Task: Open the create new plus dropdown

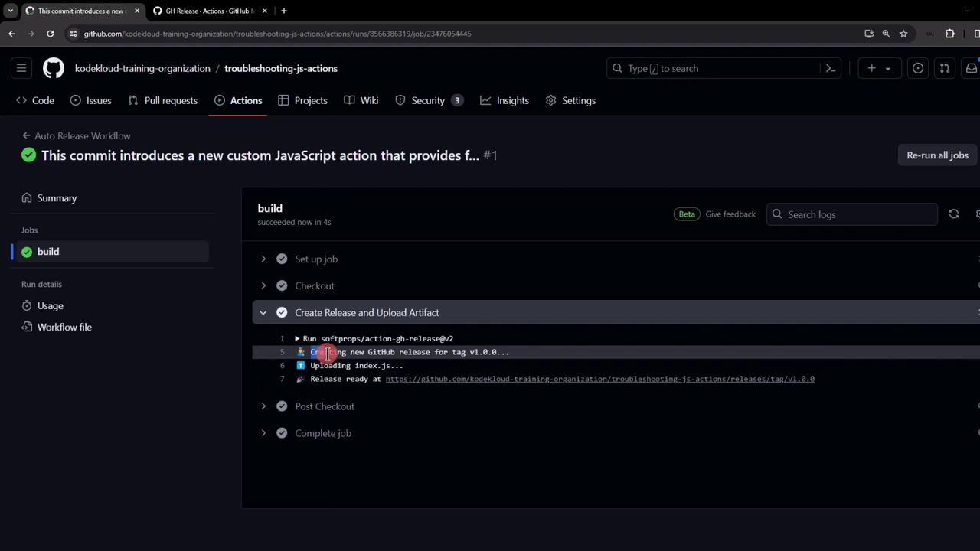Action: [x=878, y=68]
